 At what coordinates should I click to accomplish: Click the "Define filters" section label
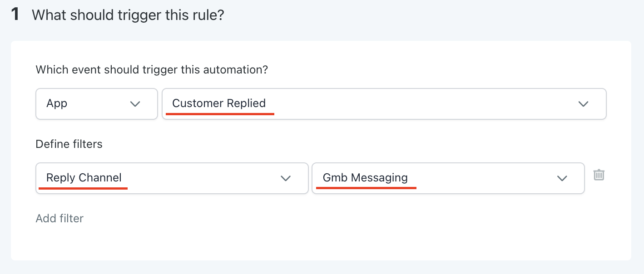[x=69, y=144]
